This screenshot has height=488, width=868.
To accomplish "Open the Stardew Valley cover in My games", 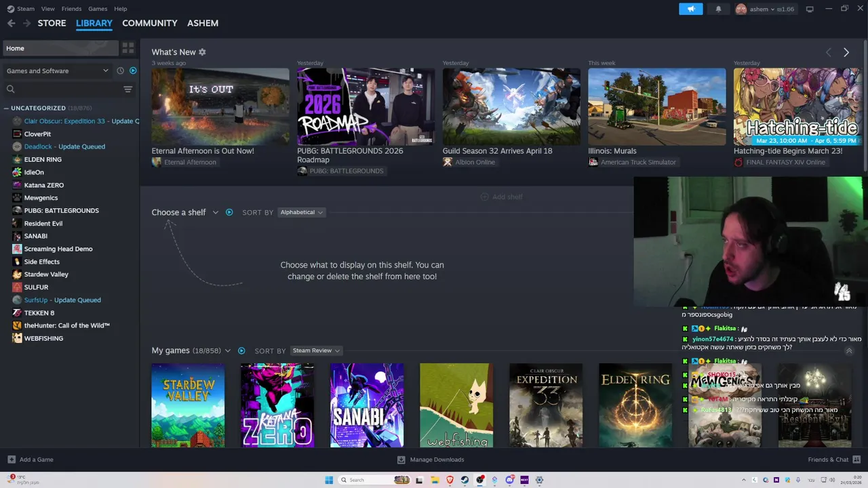I will [188, 405].
